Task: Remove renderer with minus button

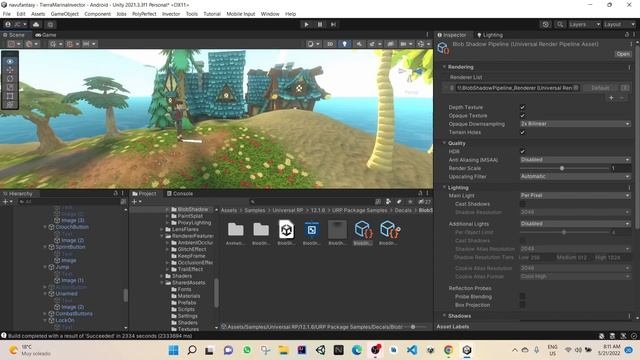Action: 622,98
